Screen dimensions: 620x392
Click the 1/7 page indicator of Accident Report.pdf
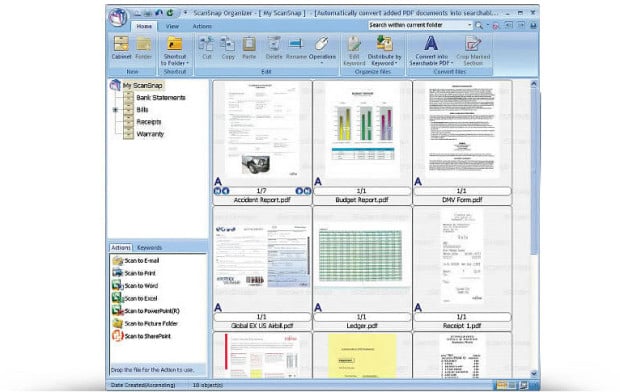[262, 191]
